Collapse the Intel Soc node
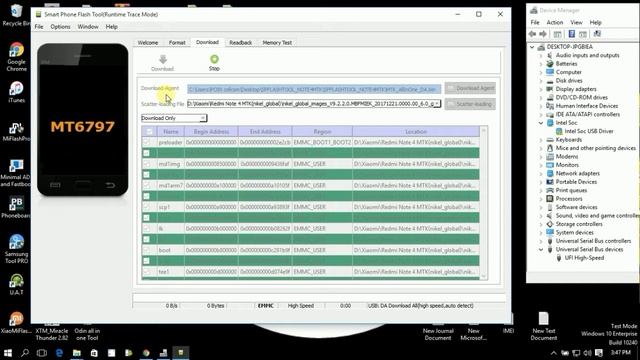 541,123
